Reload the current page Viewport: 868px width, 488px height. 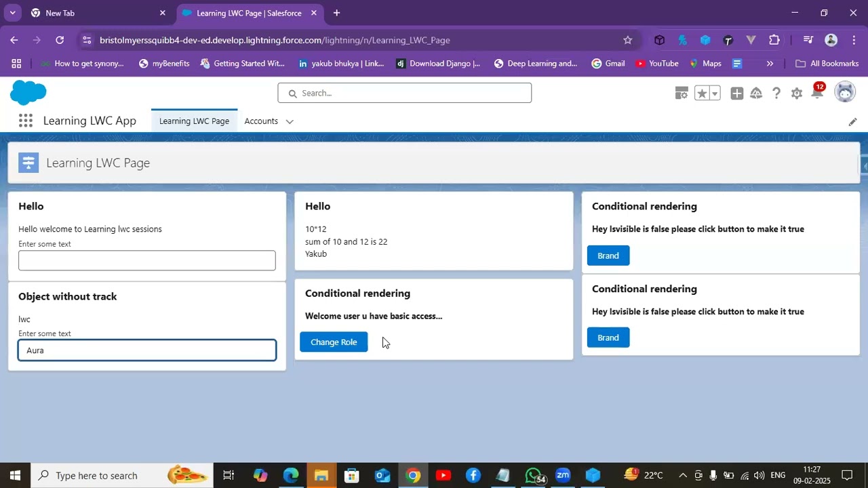click(x=60, y=40)
